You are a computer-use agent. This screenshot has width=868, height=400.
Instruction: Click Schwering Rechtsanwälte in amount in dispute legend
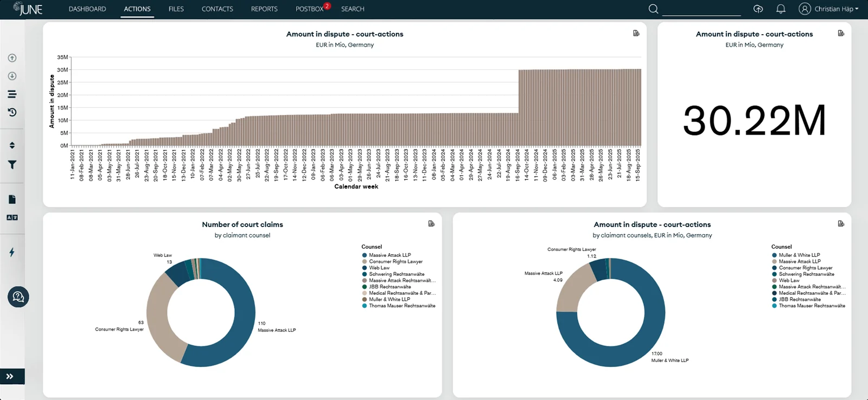pyautogui.click(x=807, y=274)
